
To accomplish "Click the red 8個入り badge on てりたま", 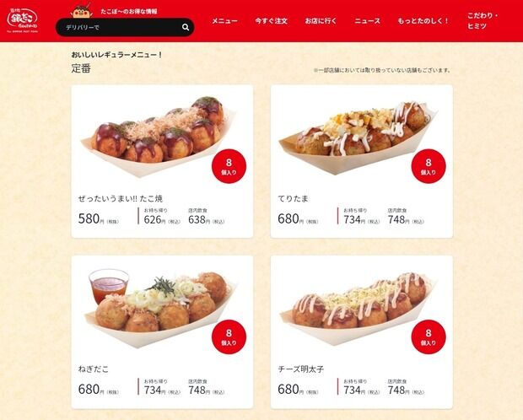I will point(429,166).
